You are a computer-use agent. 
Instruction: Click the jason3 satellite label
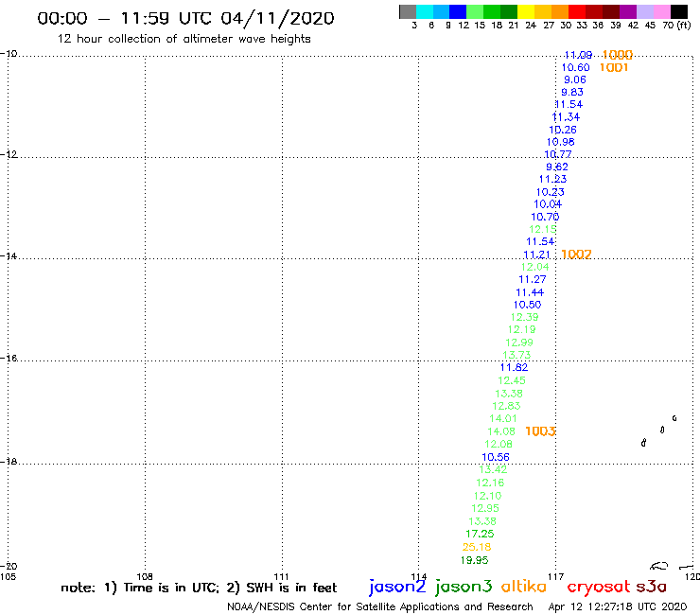click(x=464, y=587)
